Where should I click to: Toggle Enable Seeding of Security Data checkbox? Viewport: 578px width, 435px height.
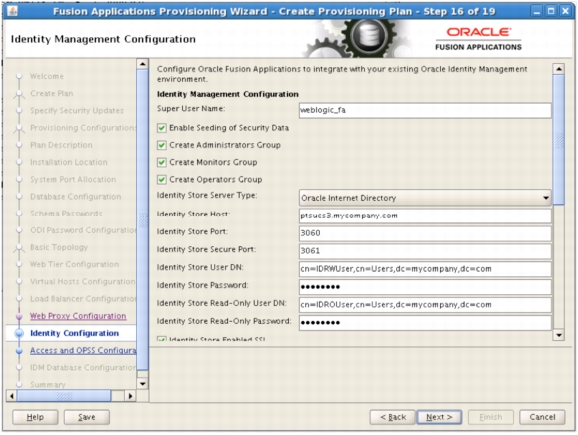pyautogui.click(x=161, y=128)
